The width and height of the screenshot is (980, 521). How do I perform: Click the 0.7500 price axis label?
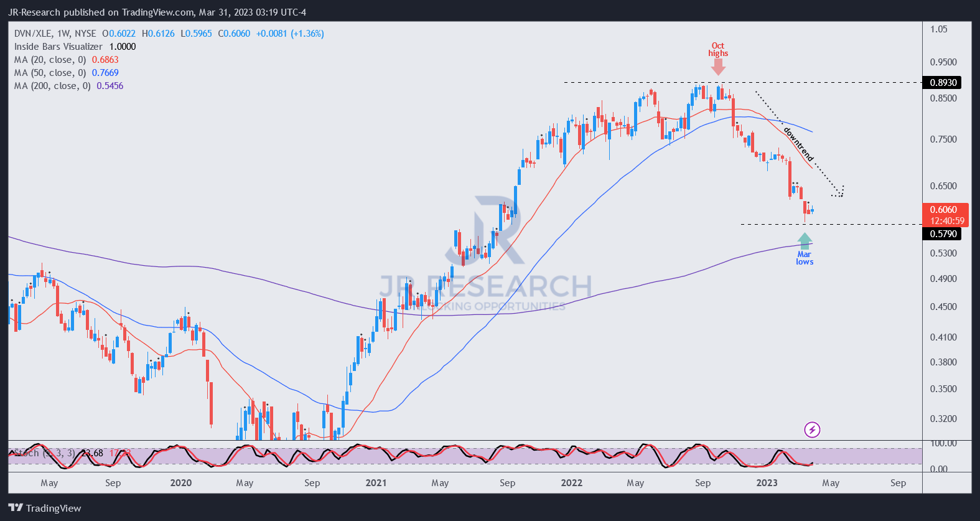(943, 139)
